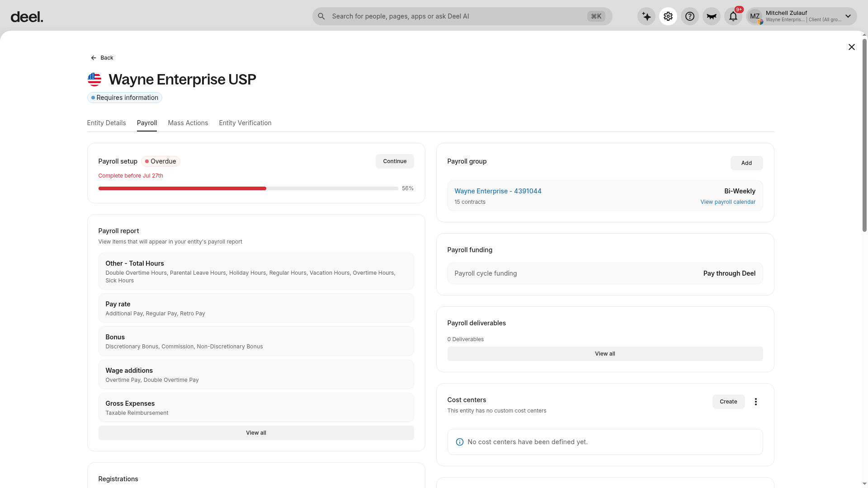Open Cost centers three-dot menu

[756, 402]
